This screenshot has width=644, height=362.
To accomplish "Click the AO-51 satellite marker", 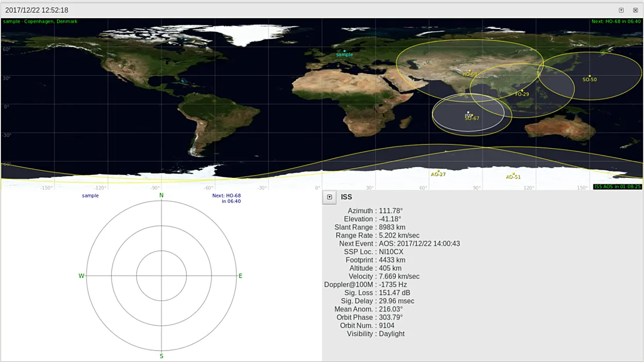I will [513, 173].
